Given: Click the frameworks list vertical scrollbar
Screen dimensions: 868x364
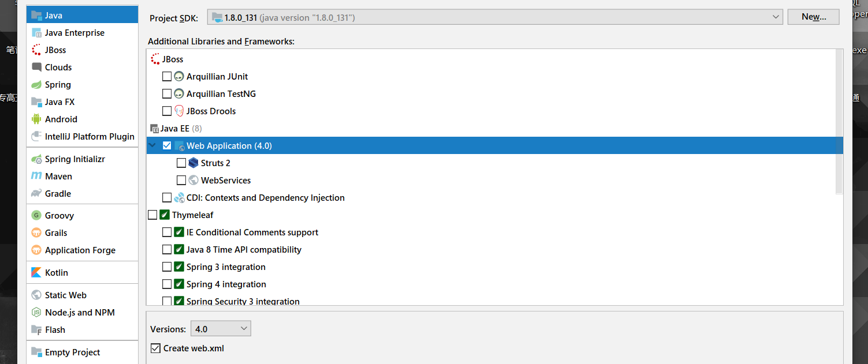Looking at the screenshot, I should pos(839,121).
